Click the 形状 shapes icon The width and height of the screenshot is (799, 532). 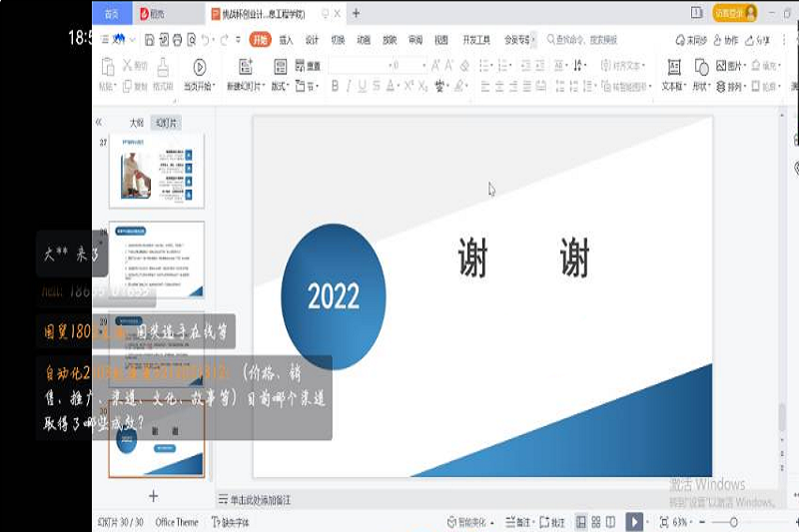(x=701, y=75)
